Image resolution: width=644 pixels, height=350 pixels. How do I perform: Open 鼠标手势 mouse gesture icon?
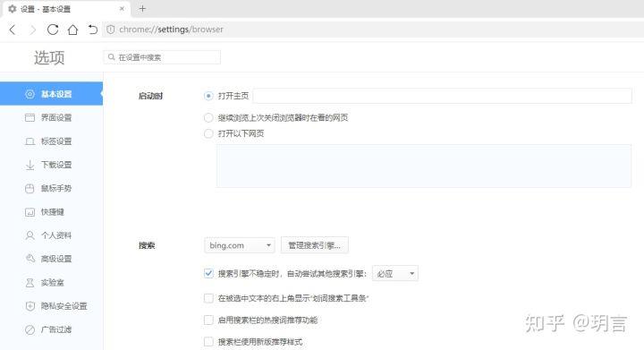coord(30,189)
